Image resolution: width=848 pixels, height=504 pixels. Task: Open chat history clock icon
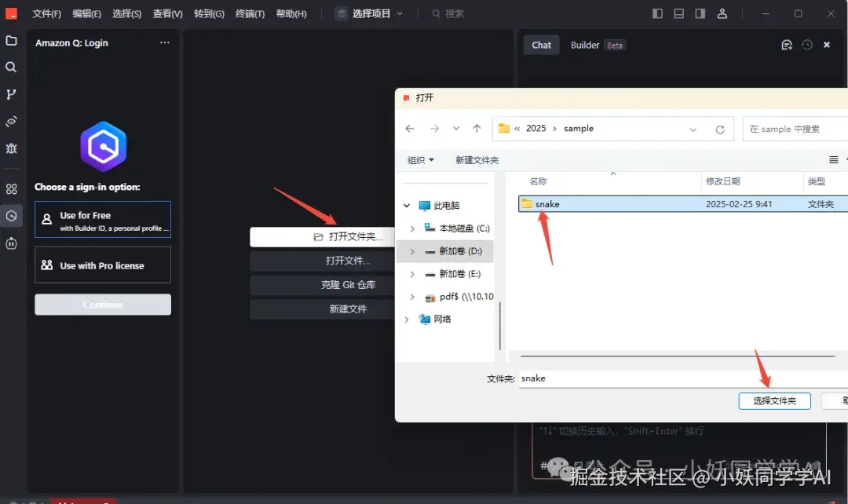(x=807, y=45)
